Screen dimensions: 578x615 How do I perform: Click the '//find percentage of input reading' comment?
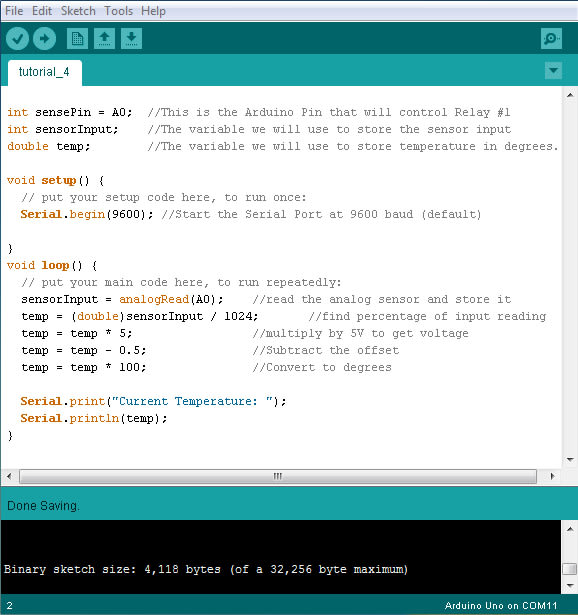coord(427,316)
